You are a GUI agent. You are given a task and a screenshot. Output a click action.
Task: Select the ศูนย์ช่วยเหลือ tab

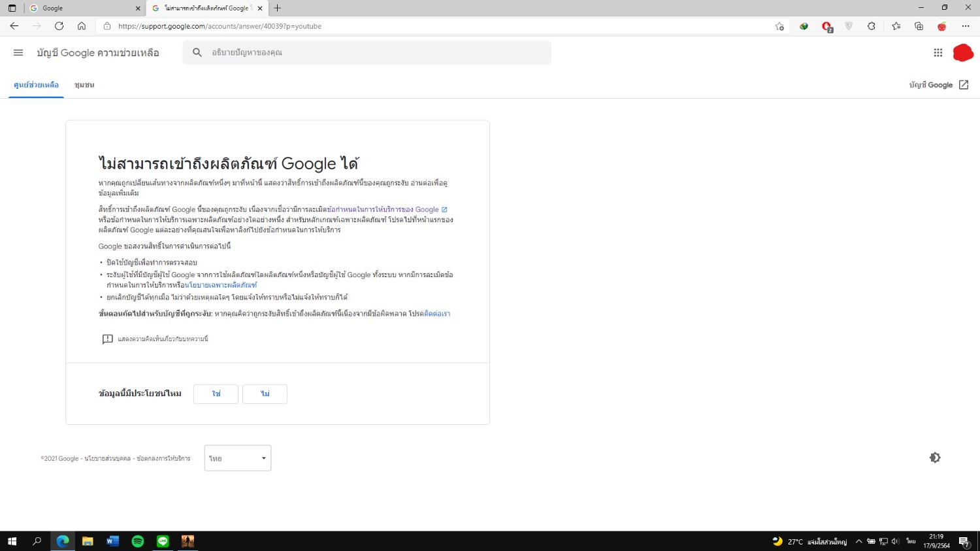click(36, 85)
